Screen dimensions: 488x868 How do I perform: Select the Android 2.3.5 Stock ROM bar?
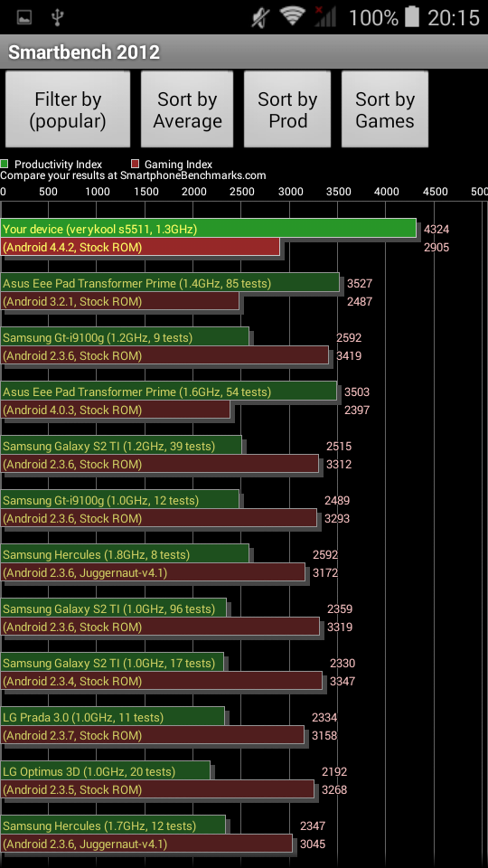pyautogui.click(x=157, y=789)
